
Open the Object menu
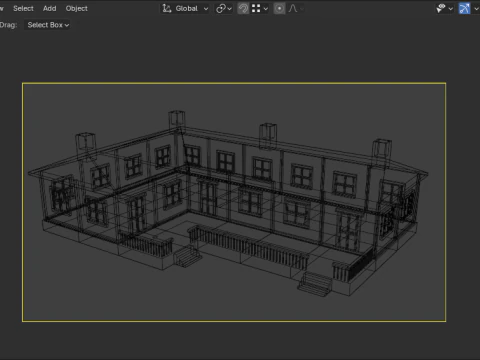(x=77, y=9)
